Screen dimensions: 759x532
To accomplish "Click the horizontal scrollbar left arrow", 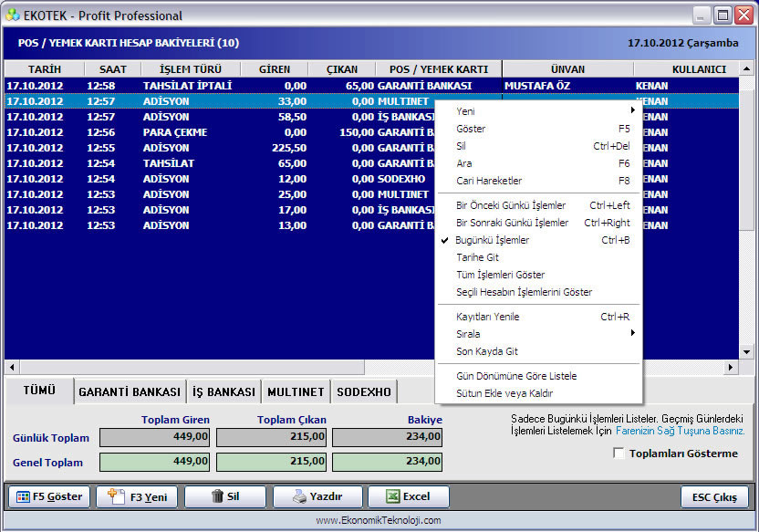I will pos(12,368).
